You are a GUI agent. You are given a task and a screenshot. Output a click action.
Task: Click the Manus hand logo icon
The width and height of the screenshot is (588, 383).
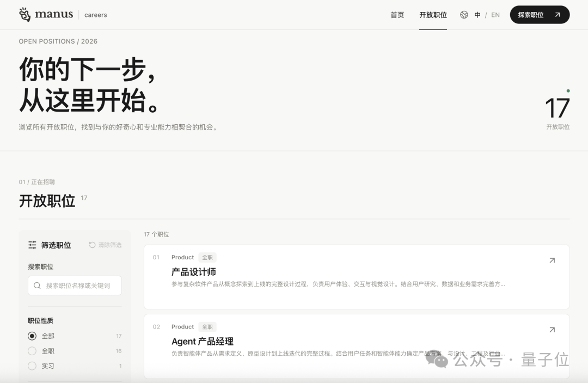pyautogui.click(x=24, y=14)
